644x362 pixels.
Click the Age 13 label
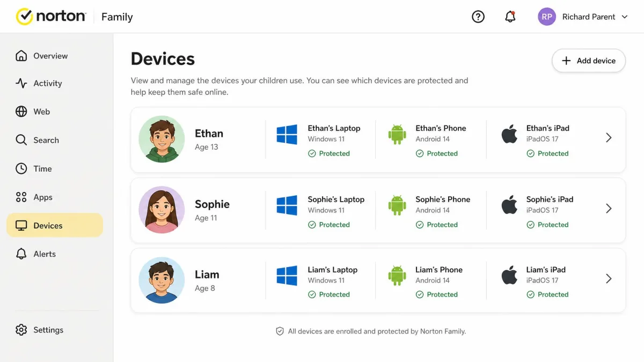pyautogui.click(x=207, y=147)
